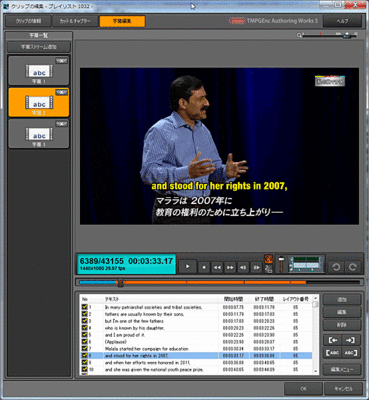
Task: Click the No column header
Action: 85,299
